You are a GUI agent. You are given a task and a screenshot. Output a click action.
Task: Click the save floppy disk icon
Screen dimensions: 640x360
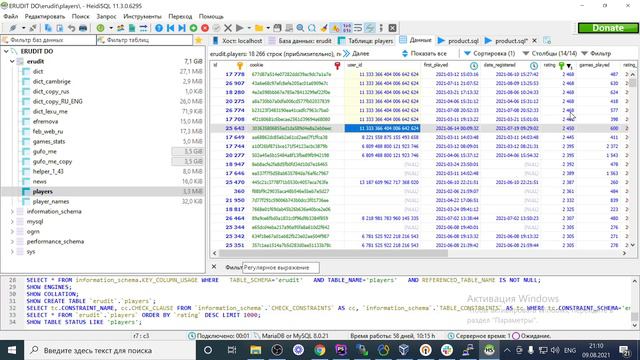click(x=278, y=28)
